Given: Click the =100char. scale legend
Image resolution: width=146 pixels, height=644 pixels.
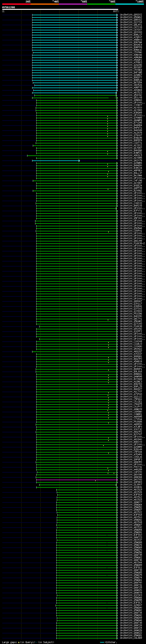Looking at the screenshot, I should pos(109,642).
